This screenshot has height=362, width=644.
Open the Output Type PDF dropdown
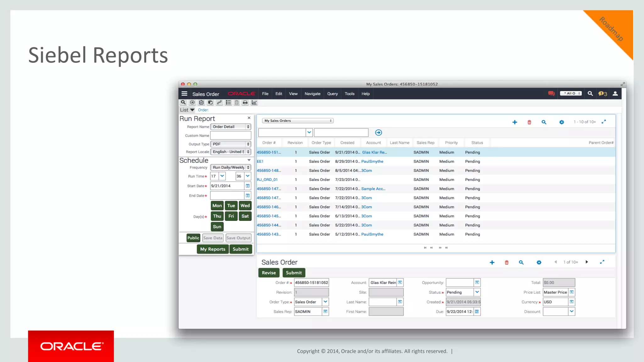tap(230, 144)
